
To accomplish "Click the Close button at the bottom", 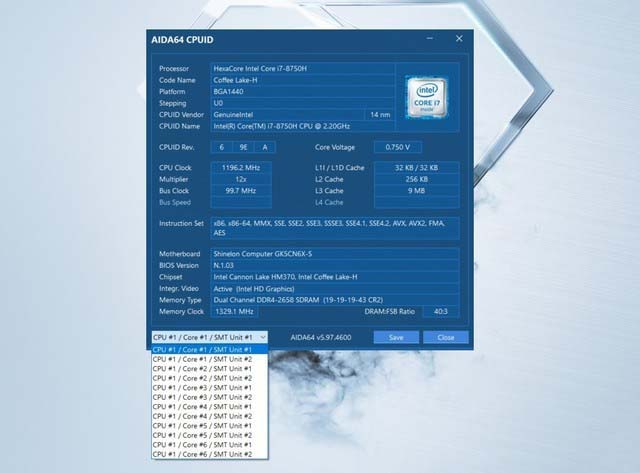I will (446, 337).
